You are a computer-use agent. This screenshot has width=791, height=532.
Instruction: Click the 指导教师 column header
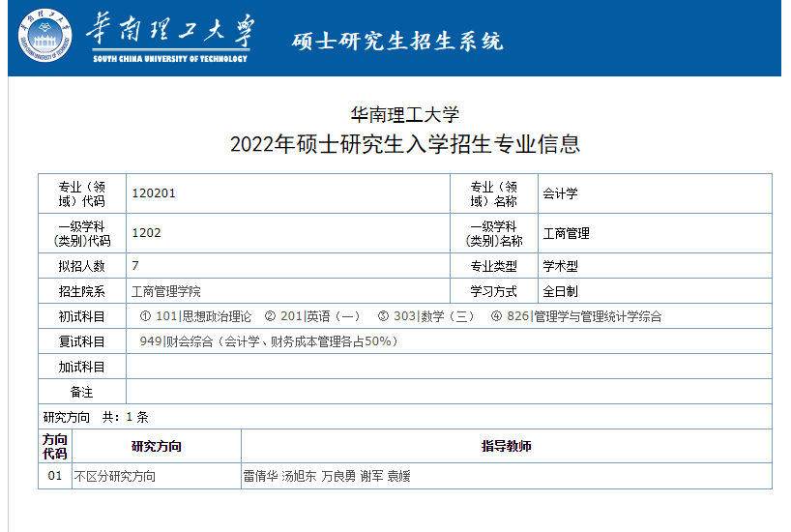click(x=507, y=446)
